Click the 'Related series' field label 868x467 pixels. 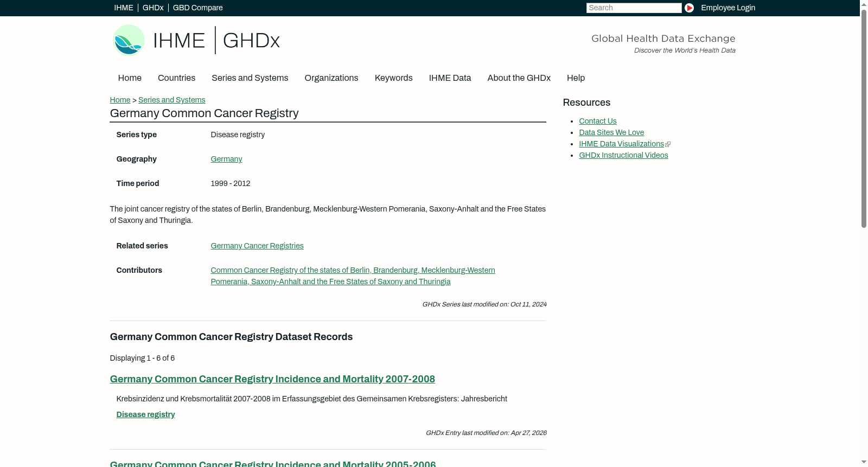point(142,246)
